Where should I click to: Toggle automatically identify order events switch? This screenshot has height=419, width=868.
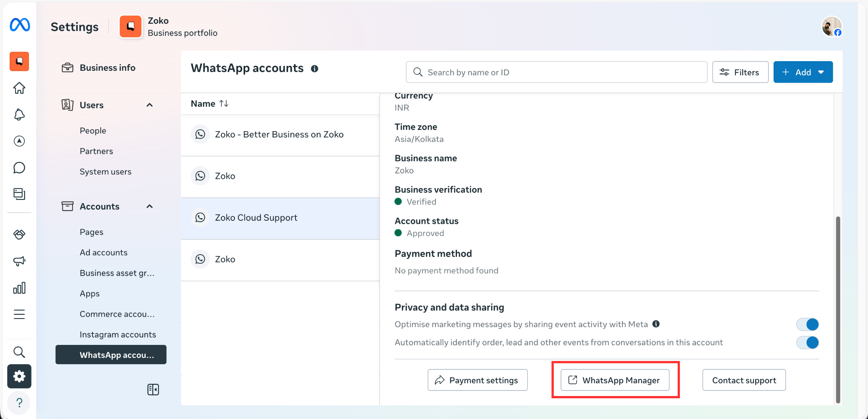pyautogui.click(x=808, y=343)
